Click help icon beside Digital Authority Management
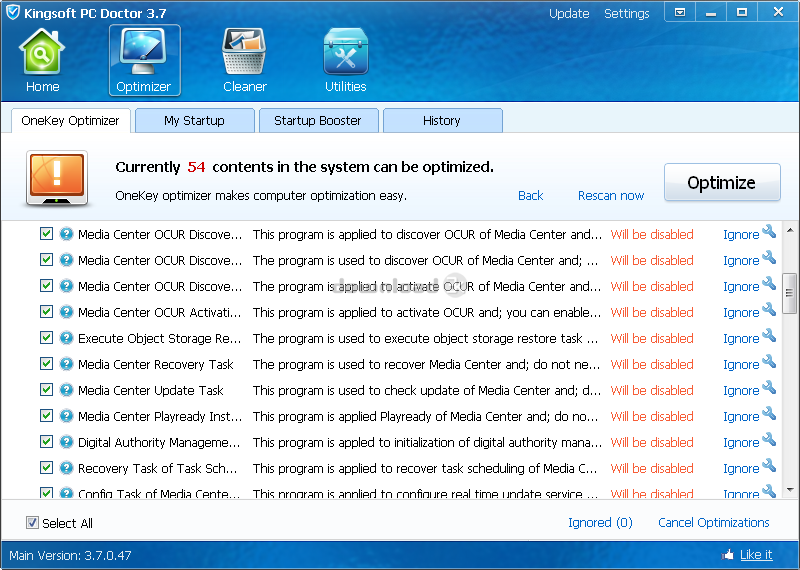 tap(66, 442)
